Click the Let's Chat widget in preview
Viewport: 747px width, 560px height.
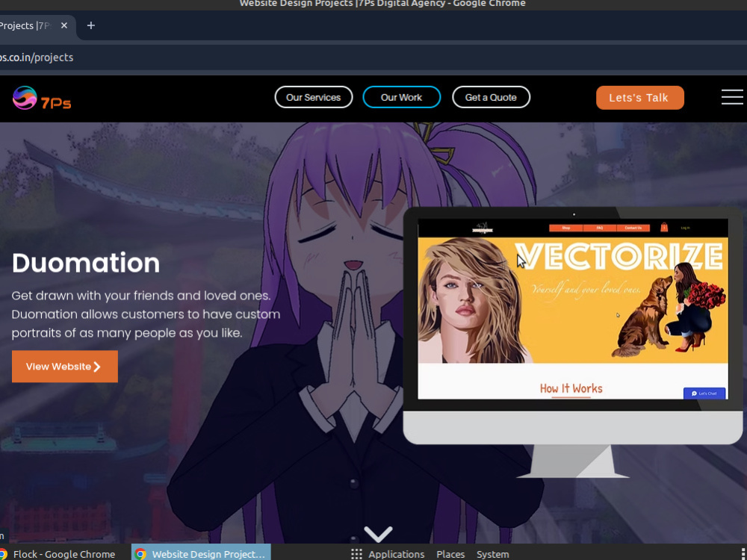[704, 393]
